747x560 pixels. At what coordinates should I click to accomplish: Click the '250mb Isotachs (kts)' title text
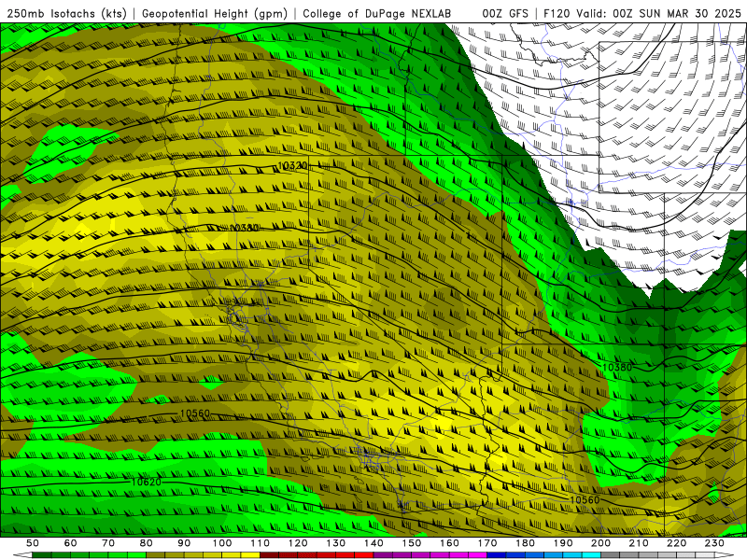66,13
